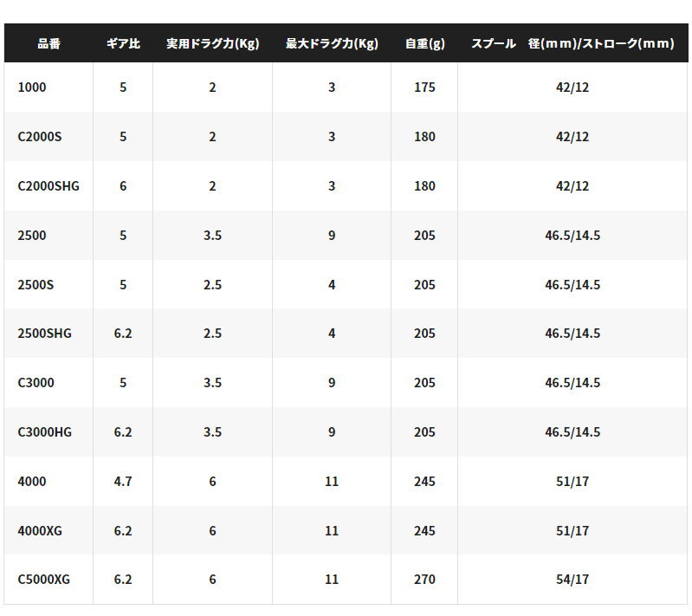The image size is (692, 616).
Task: Click the C2000S model name
Action: [x=40, y=136]
